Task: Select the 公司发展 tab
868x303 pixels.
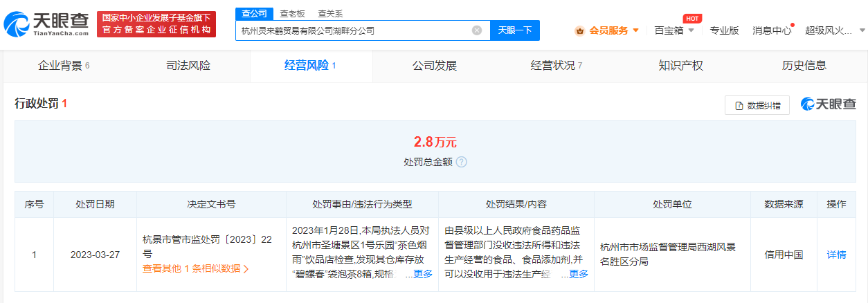Action: coord(435,66)
